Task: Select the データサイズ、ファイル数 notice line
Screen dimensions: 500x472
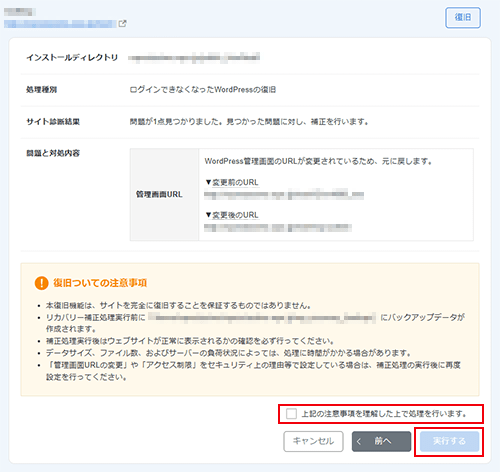Action: [229, 353]
